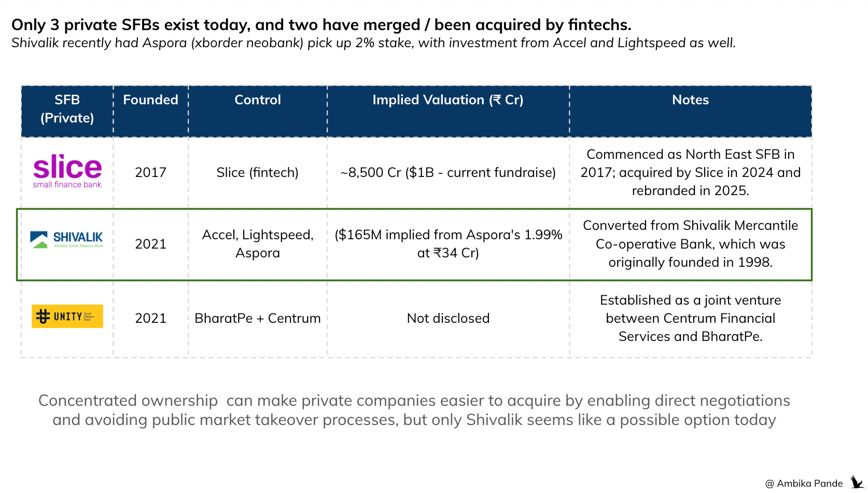This screenshot has width=868, height=493.
Task: Click the Shivalik Small Finance Bank logo
Action: (x=66, y=240)
